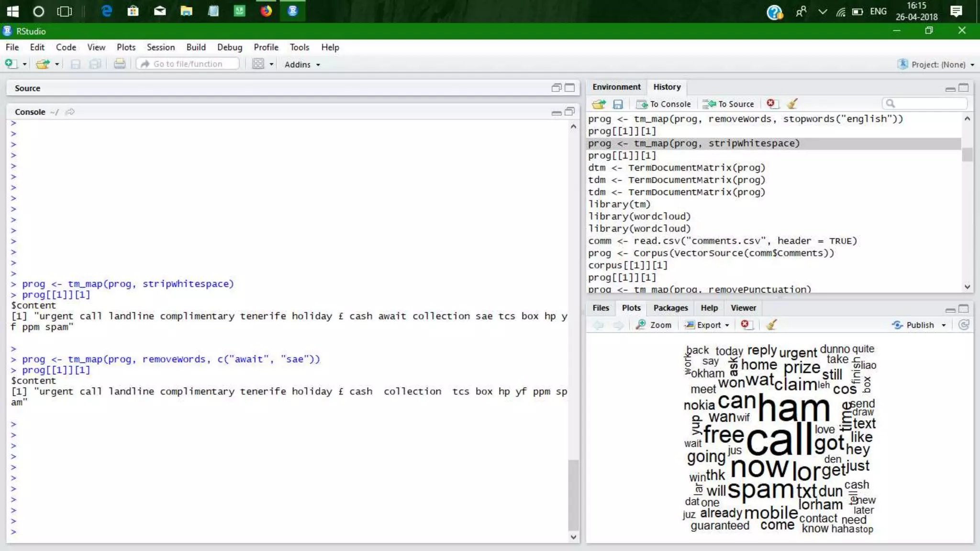This screenshot has width=980, height=551.
Task: Open Firefox from the Windows taskbar
Action: tap(266, 11)
